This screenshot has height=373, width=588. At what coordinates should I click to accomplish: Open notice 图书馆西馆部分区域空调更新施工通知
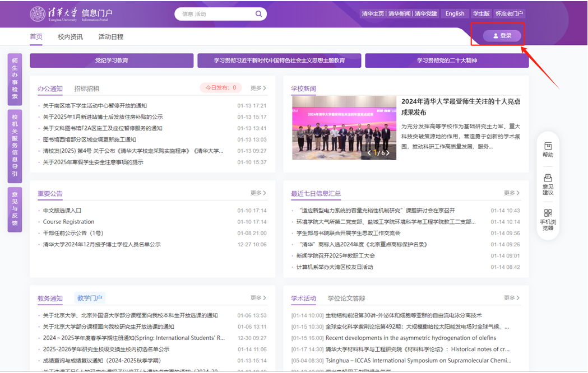(x=89, y=139)
